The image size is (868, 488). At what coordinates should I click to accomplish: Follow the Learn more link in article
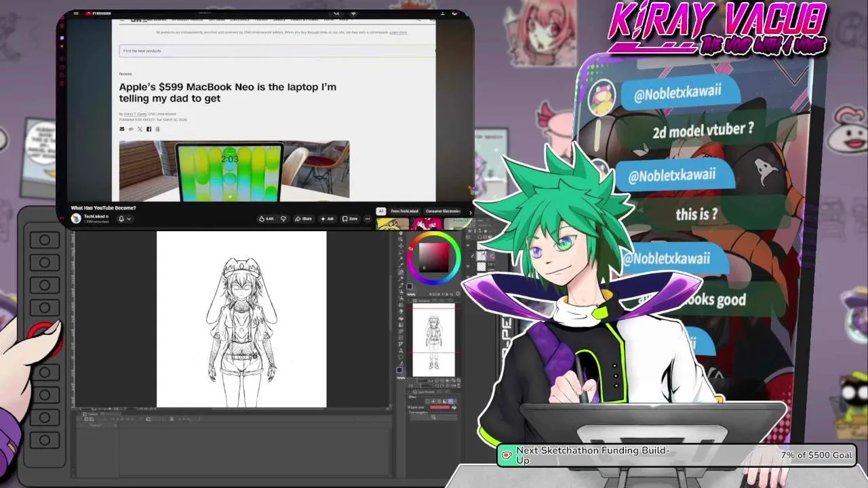click(398, 33)
